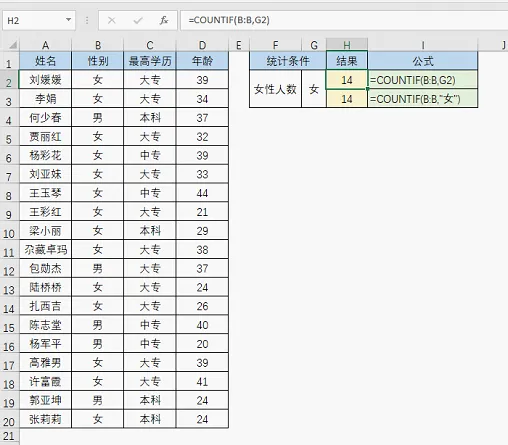Click into the formula bar text

click(x=344, y=20)
